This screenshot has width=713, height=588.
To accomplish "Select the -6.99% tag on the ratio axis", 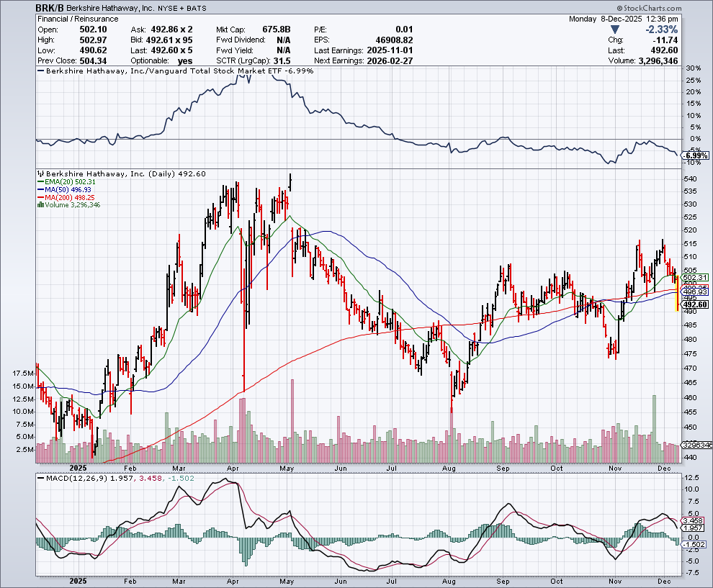I will 696,155.
